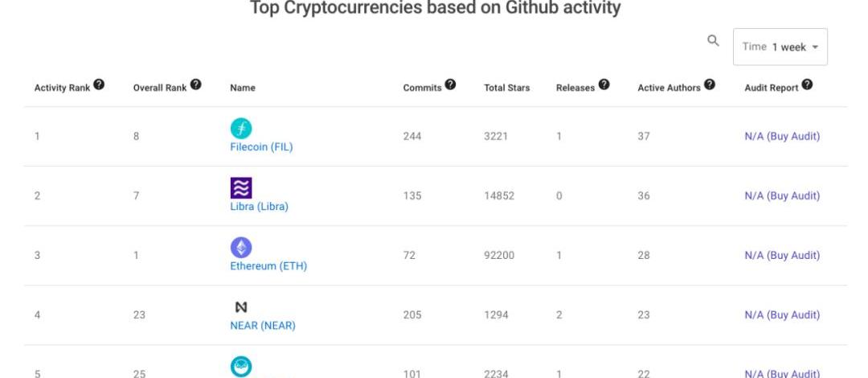Open the Filecoin (FIL) link
868x378 pixels.
261,146
